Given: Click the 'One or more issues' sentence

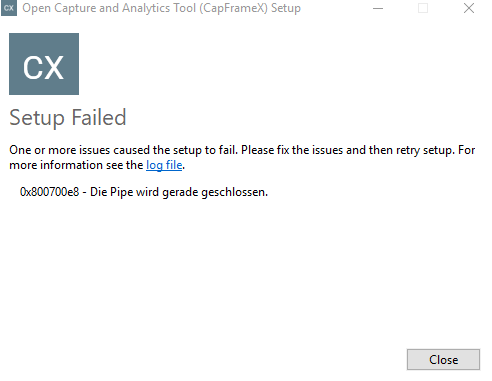Looking at the screenshot, I should point(124,150).
